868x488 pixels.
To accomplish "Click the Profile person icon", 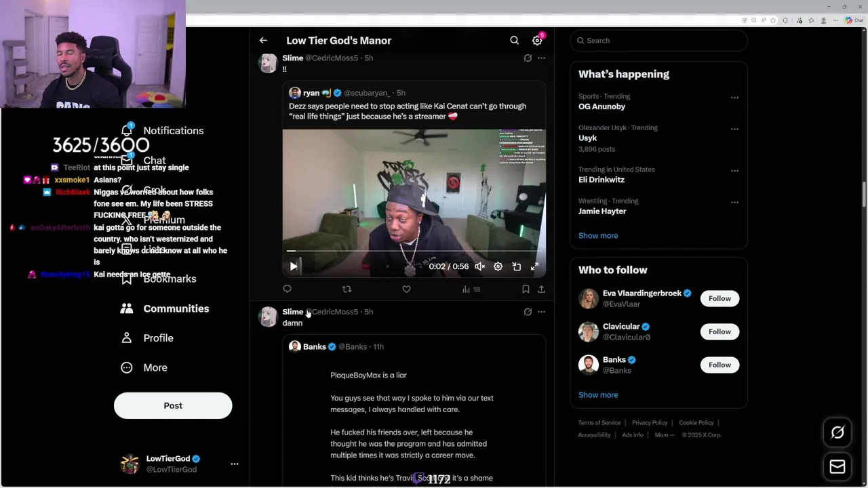I will [x=127, y=338].
